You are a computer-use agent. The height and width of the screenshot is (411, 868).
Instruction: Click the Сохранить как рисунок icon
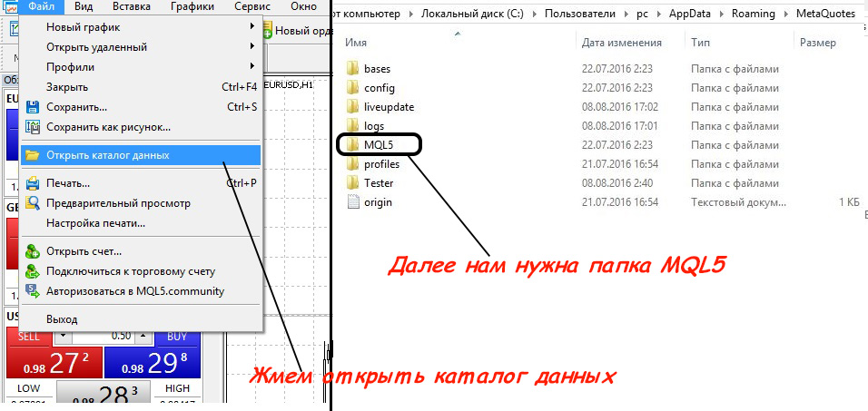pyautogui.click(x=33, y=127)
